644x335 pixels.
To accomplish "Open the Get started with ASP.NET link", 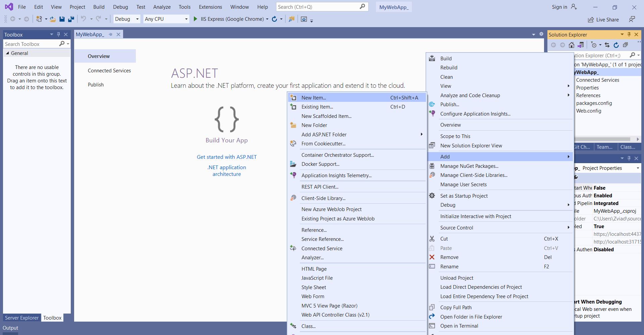I will click(226, 157).
